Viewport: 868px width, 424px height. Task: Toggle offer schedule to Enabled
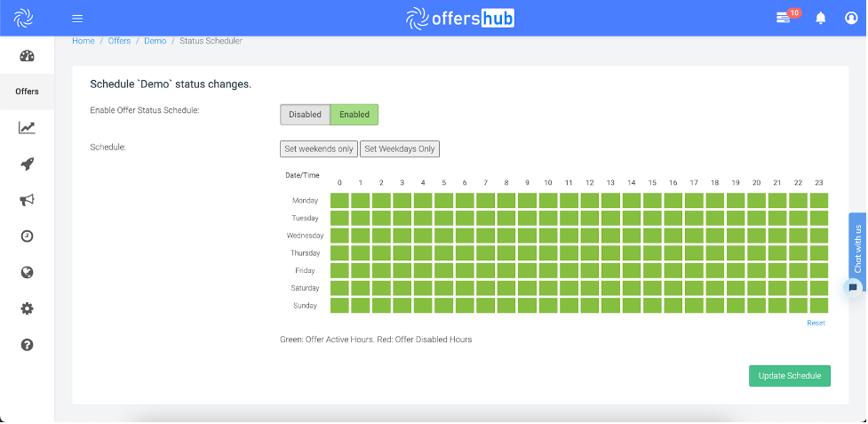(x=354, y=115)
